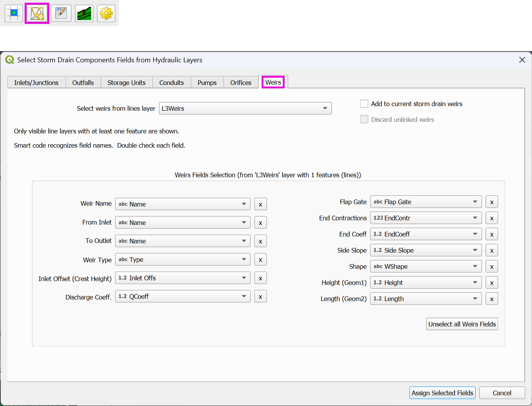Click the yellow gear settings icon
The height and width of the screenshot is (406, 532).
(106, 13)
